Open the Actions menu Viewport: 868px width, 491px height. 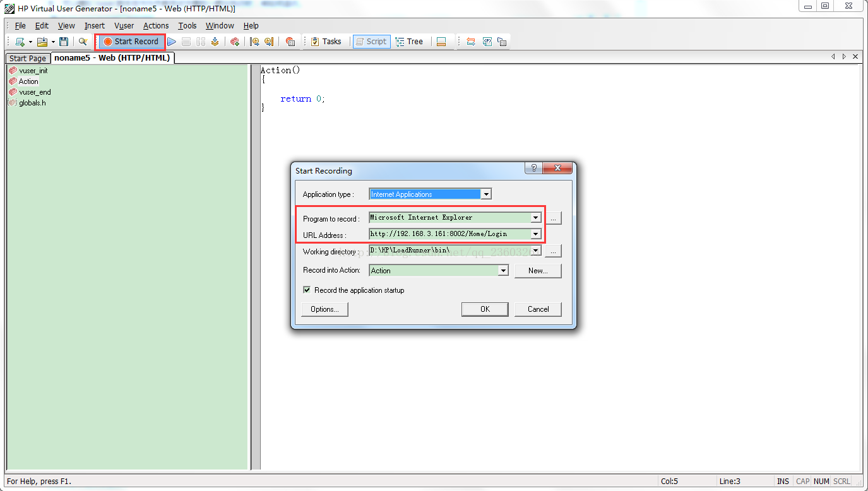pyautogui.click(x=156, y=26)
